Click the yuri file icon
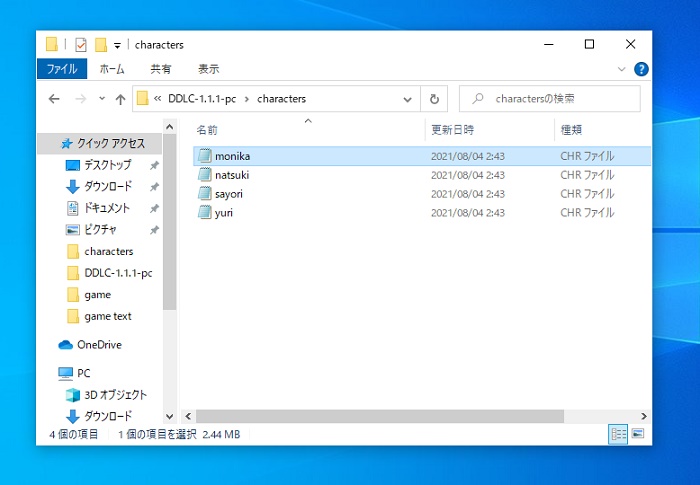700x485 pixels. coord(204,212)
